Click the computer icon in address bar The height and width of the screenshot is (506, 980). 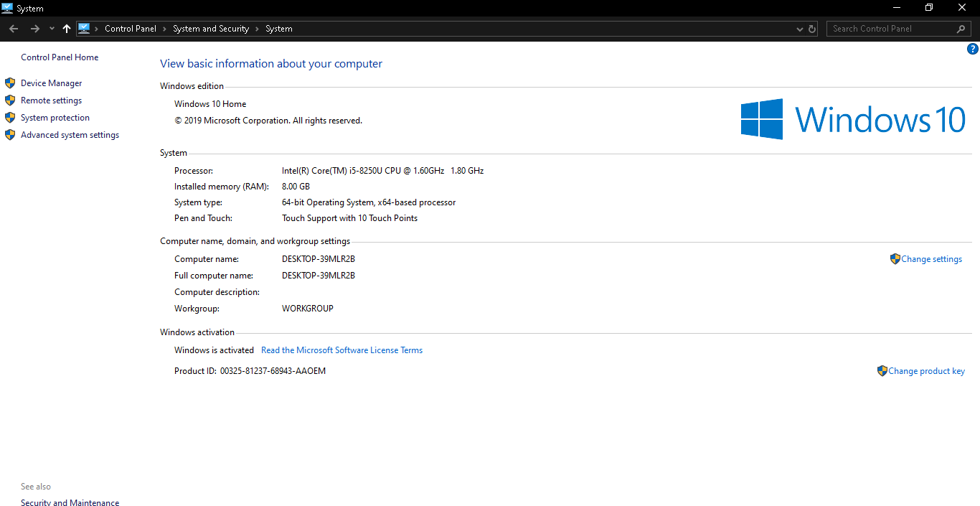point(84,29)
